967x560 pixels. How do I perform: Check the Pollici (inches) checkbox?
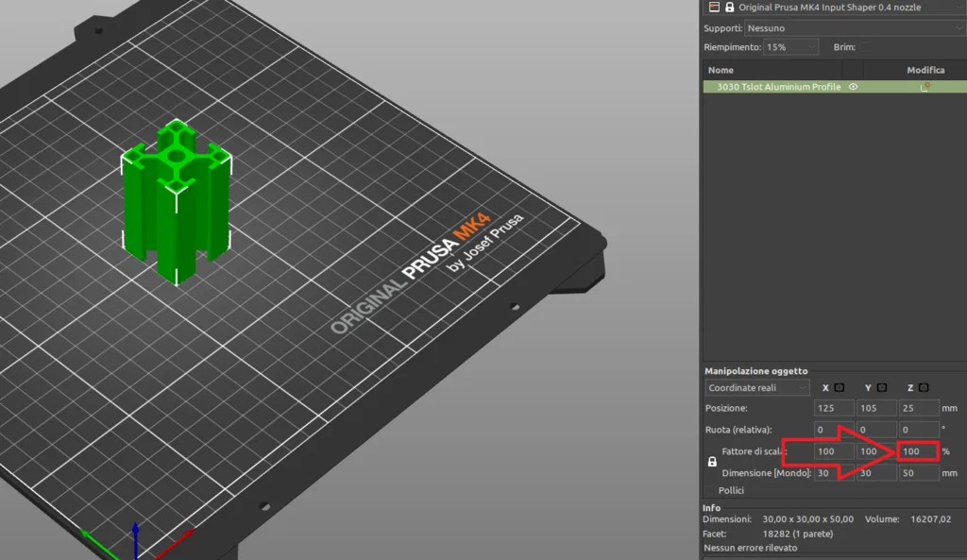[x=710, y=490]
